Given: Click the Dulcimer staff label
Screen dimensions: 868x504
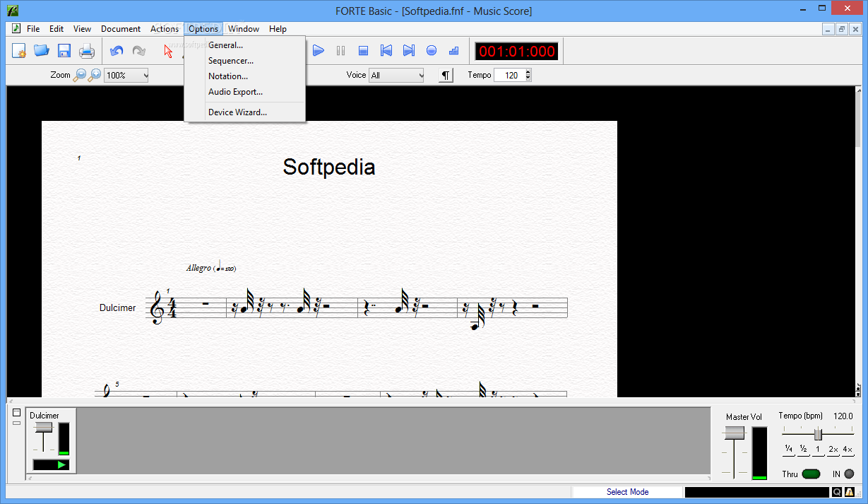Looking at the screenshot, I should point(117,308).
